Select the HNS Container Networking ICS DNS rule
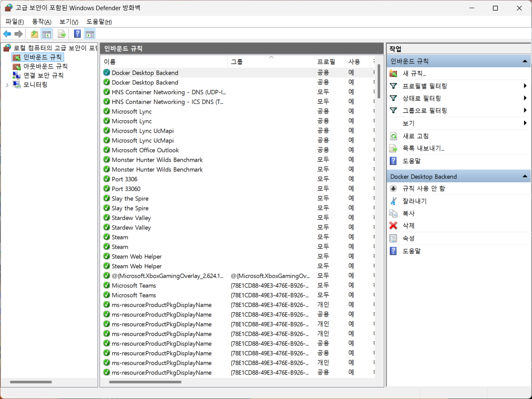This screenshot has height=399, width=532. [x=238, y=102]
